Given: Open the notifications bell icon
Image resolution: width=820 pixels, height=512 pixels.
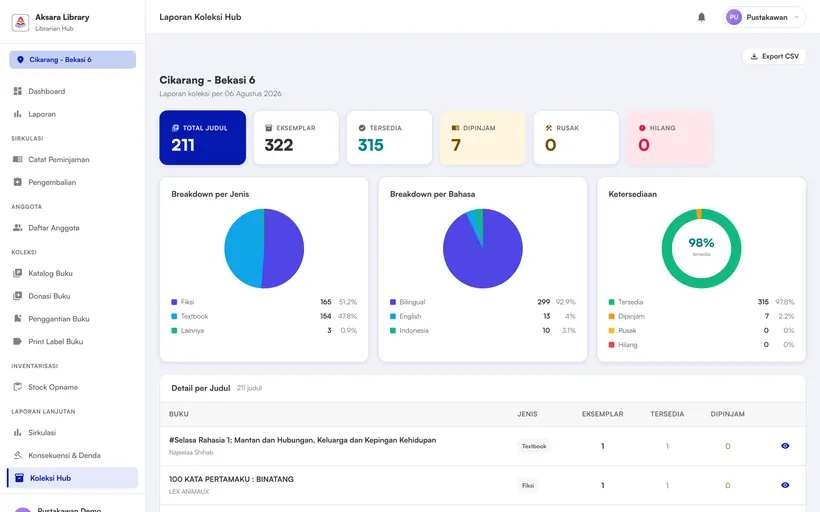Looking at the screenshot, I should 701,17.
